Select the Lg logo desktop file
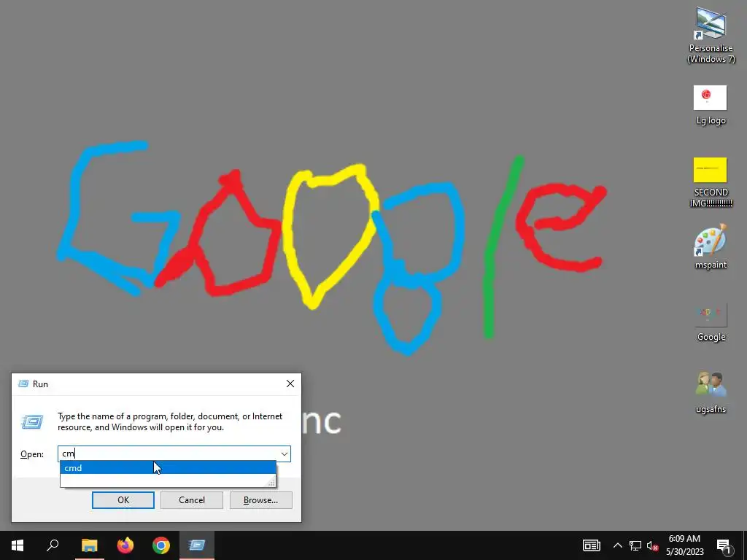The width and height of the screenshot is (747, 560). 711,105
